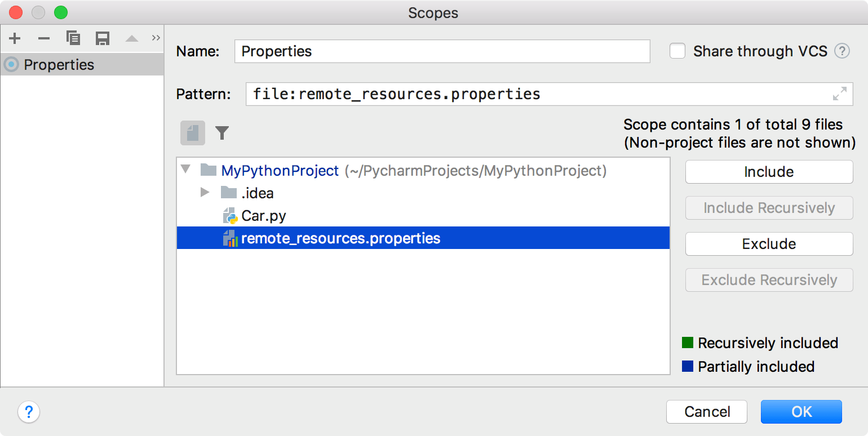Show more toolbar actions via double chevron
868x436 pixels.
pyautogui.click(x=156, y=38)
